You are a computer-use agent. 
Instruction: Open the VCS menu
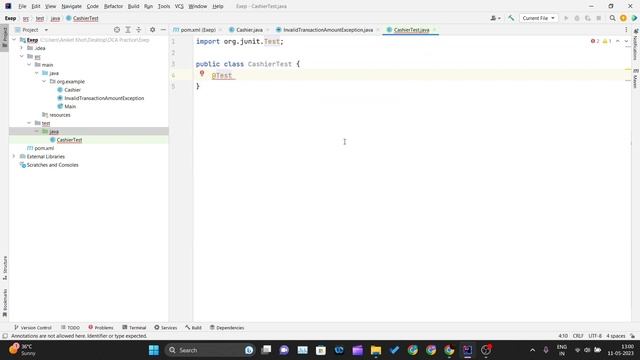pos(179,6)
